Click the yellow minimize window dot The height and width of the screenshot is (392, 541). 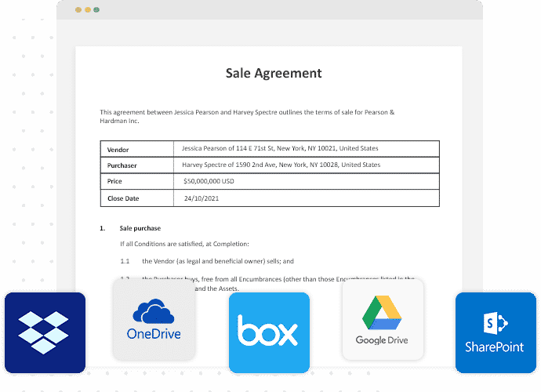coord(88,9)
